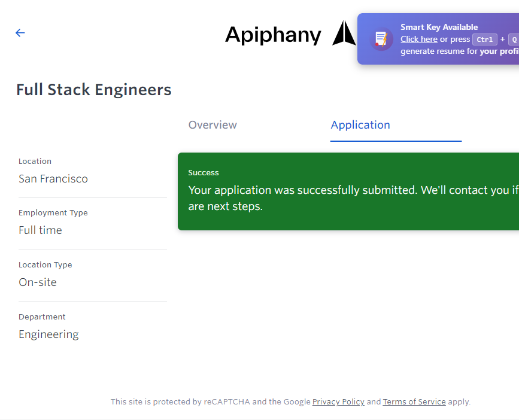This screenshot has height=420, width=519.
Task: Click the back arrow icon
Action: coord(20,33)
